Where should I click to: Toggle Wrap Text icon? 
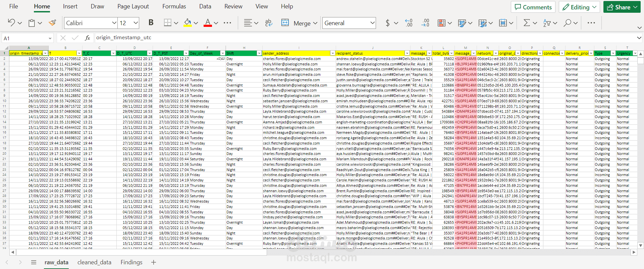pos(269,23)
